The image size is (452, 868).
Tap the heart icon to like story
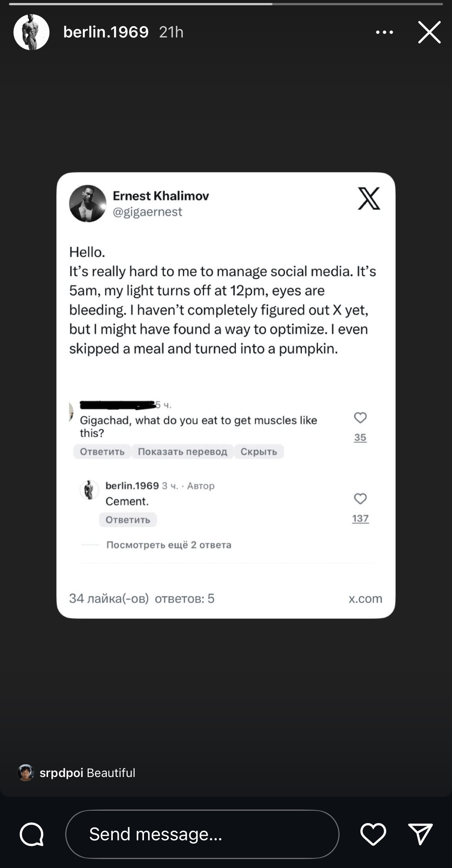click(373, 834)
